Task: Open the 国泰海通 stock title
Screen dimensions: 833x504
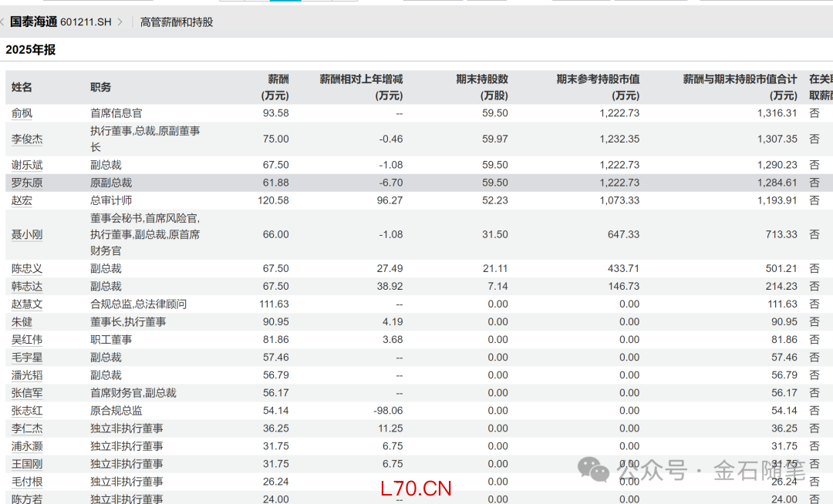Action: tap(33, 22)
